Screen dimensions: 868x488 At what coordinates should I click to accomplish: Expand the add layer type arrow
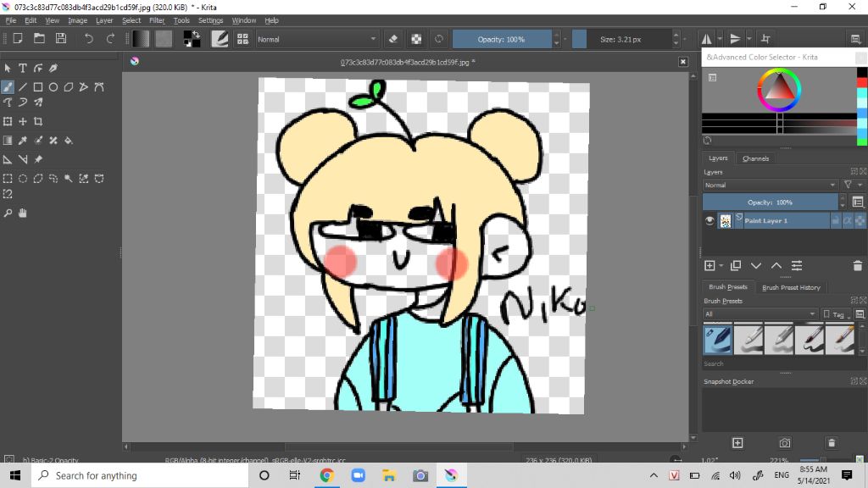pyautogui.click(x=721, y=265)
